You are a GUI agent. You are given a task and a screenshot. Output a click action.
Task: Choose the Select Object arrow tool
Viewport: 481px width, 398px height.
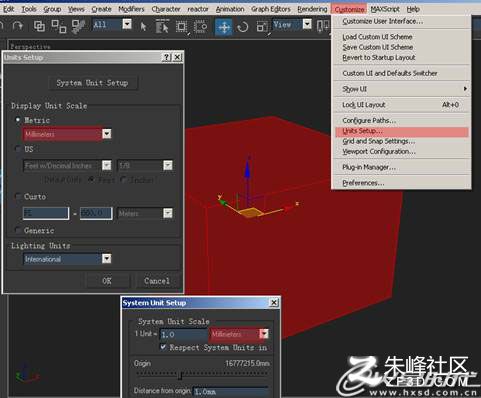(143, 26)
